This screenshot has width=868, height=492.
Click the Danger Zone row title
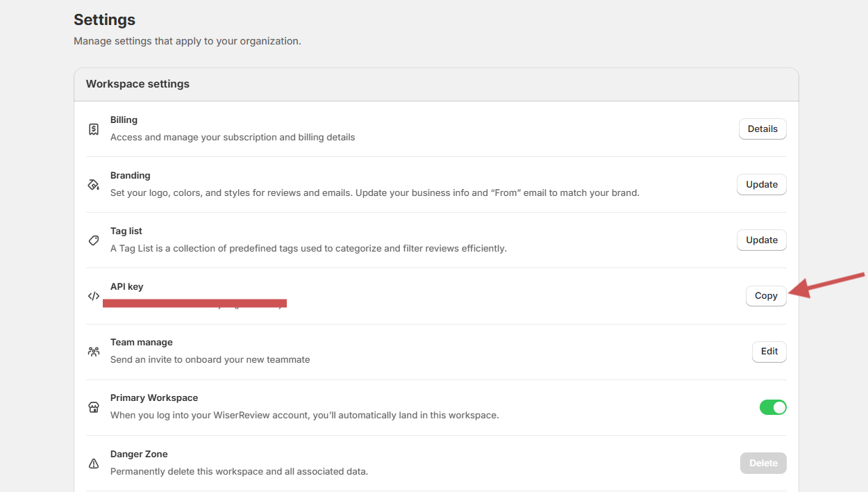tap(139, 454)
